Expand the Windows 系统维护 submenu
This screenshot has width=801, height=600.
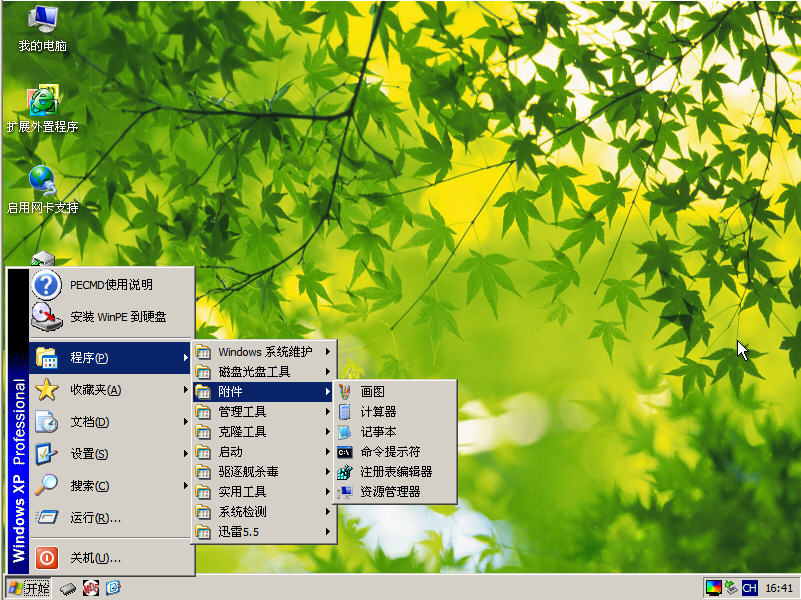coord(265,352)
